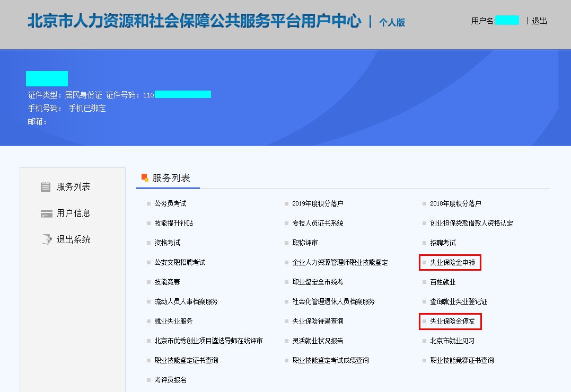This screenshot has width=571, height=392.
Task: Open the 失业保险金申领 service
Action: point(452,262)
